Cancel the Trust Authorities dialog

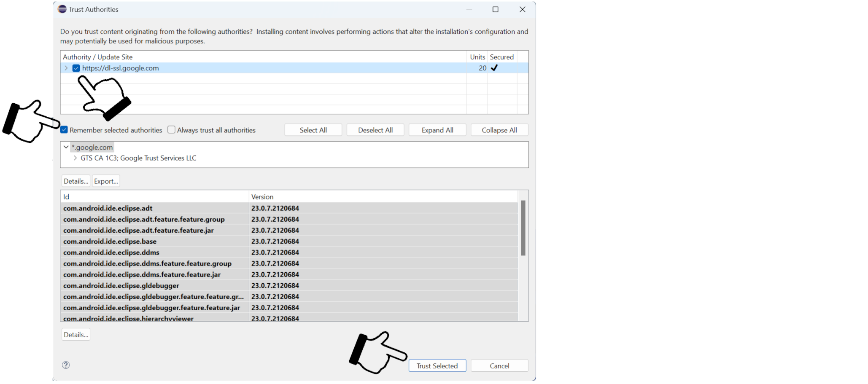coord(499,366)
